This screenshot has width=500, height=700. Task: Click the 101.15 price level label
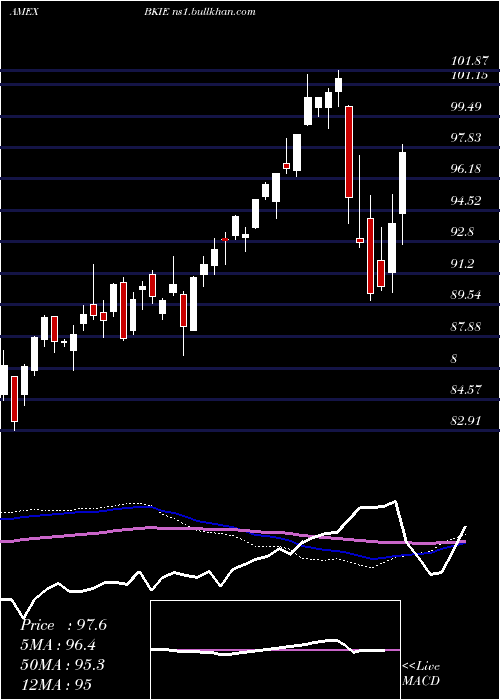[469, 75]
